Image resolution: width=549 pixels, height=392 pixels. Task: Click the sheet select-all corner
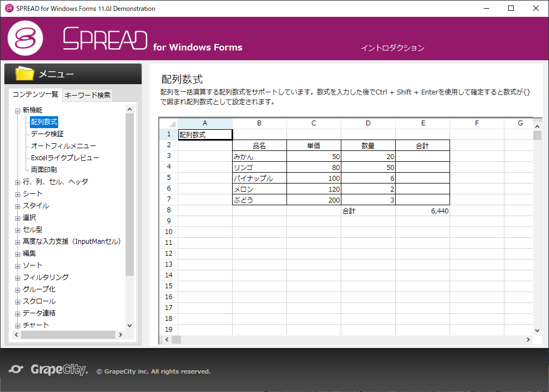169,123
